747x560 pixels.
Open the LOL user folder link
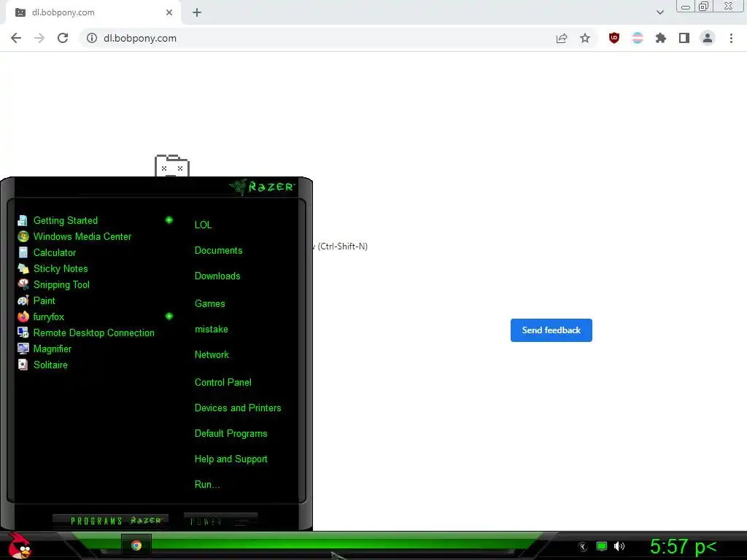203,225
